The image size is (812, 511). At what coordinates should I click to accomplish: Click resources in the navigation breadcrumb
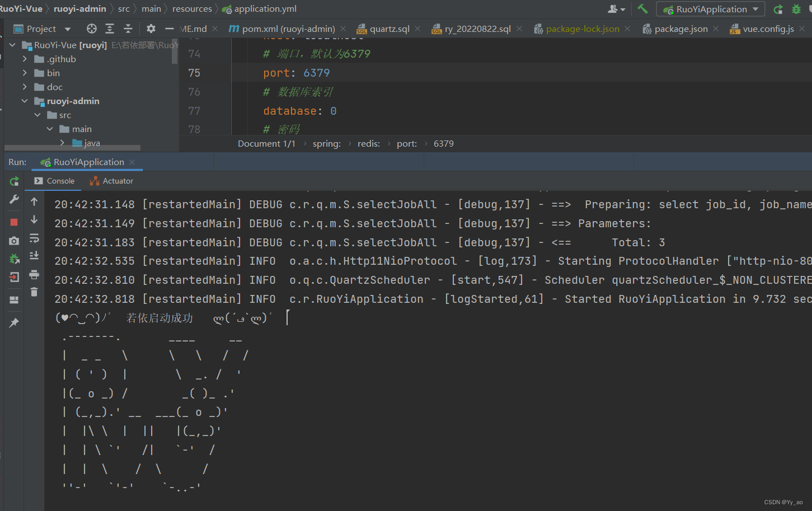pyautogui.click(x=192, y=9)
